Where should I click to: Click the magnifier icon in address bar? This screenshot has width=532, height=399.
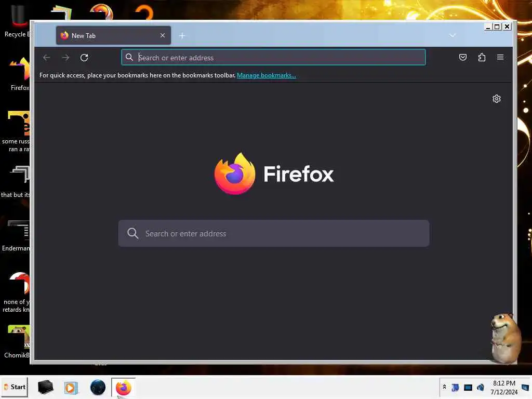tap(129, 57)
